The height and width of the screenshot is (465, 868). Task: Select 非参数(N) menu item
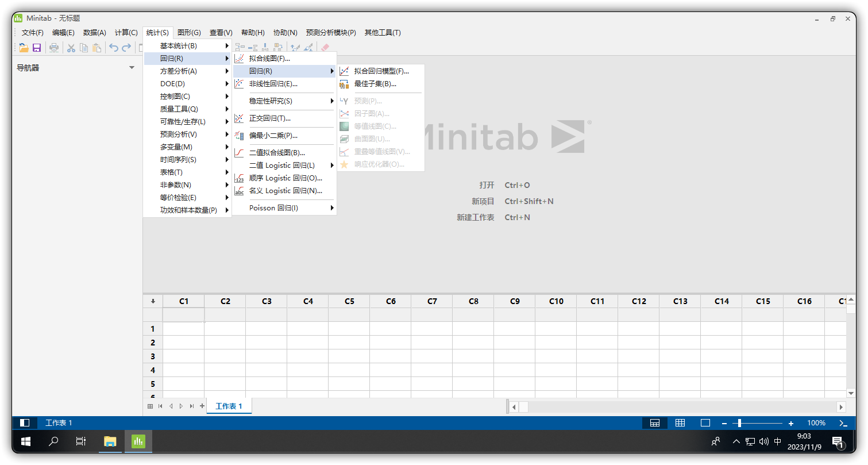coord(187,185)
